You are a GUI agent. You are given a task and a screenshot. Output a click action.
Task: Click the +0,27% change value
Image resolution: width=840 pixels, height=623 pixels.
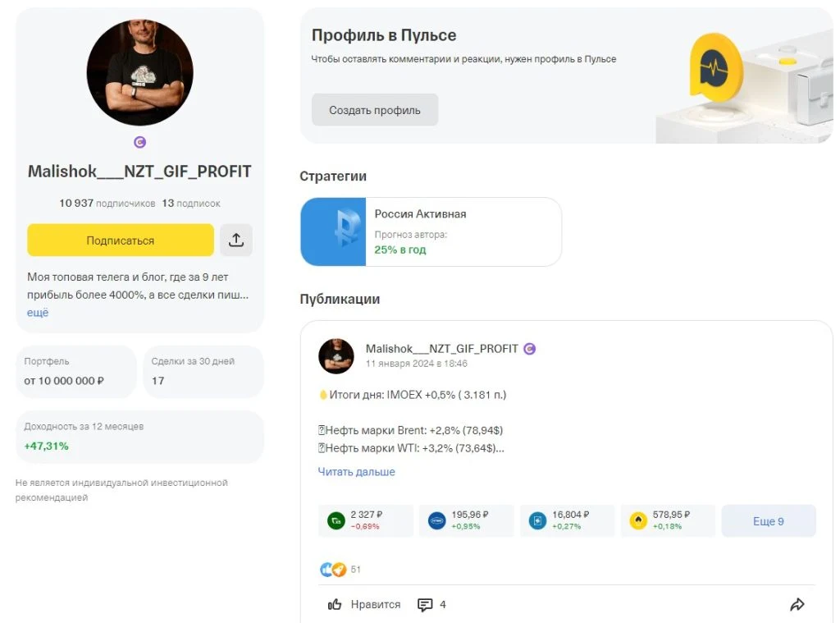click(566, 526)
